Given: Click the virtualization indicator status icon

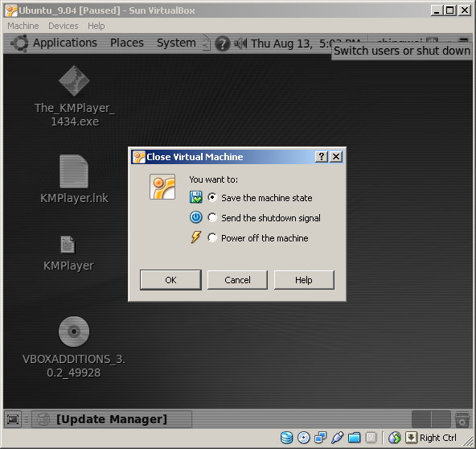Looking at the screenshot, I should coord(371,438).
